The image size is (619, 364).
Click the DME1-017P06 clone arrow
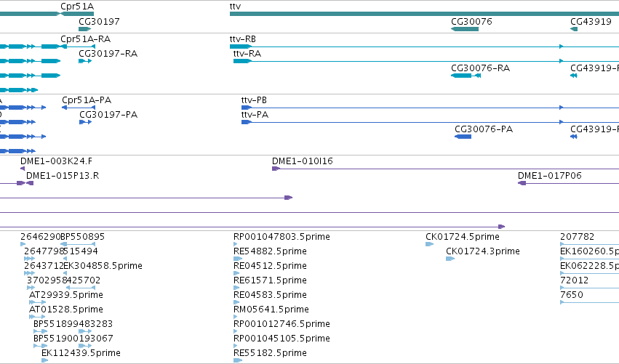(522, 183)
